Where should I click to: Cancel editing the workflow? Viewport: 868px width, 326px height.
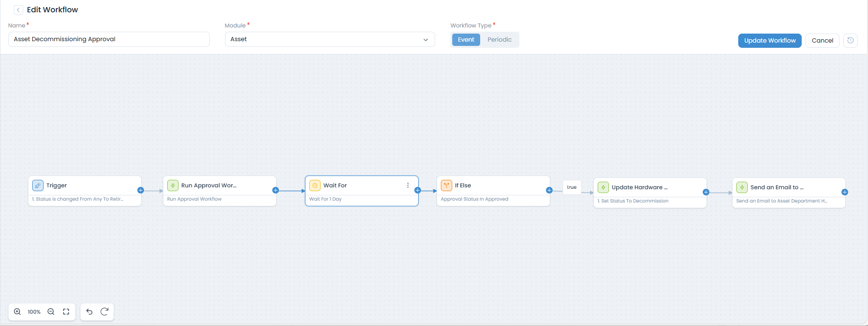click(822, 41)
